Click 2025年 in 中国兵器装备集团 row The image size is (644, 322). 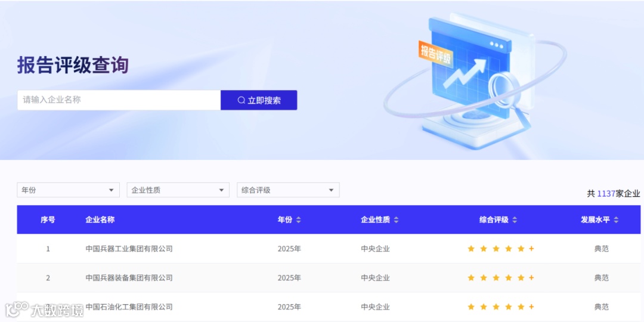[x=289, y=278]
